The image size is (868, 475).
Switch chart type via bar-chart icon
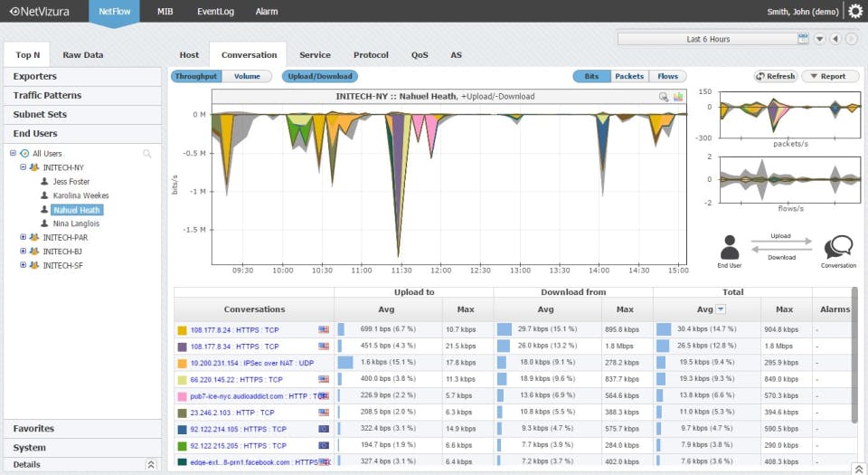(x=677, y=97)
